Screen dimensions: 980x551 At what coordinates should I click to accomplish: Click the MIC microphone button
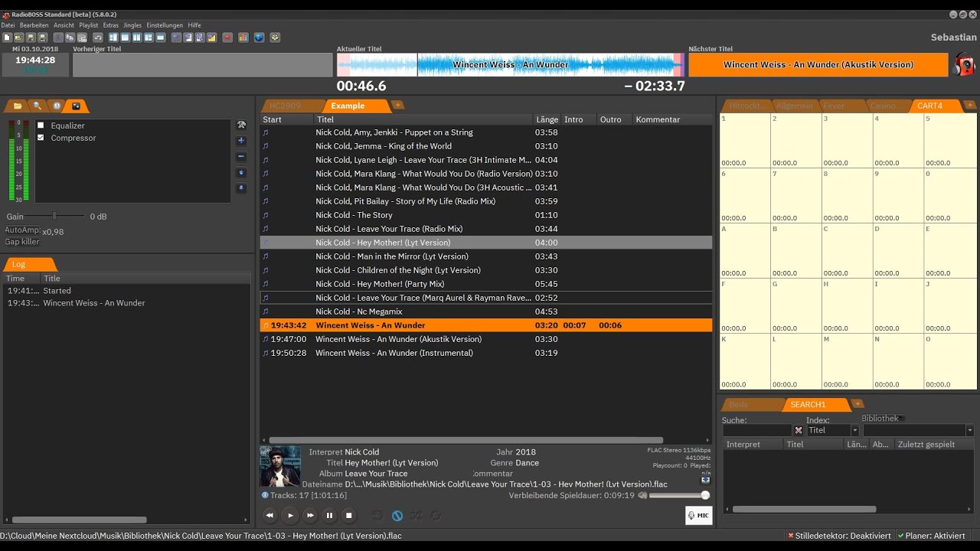click(x=698, y=516)
